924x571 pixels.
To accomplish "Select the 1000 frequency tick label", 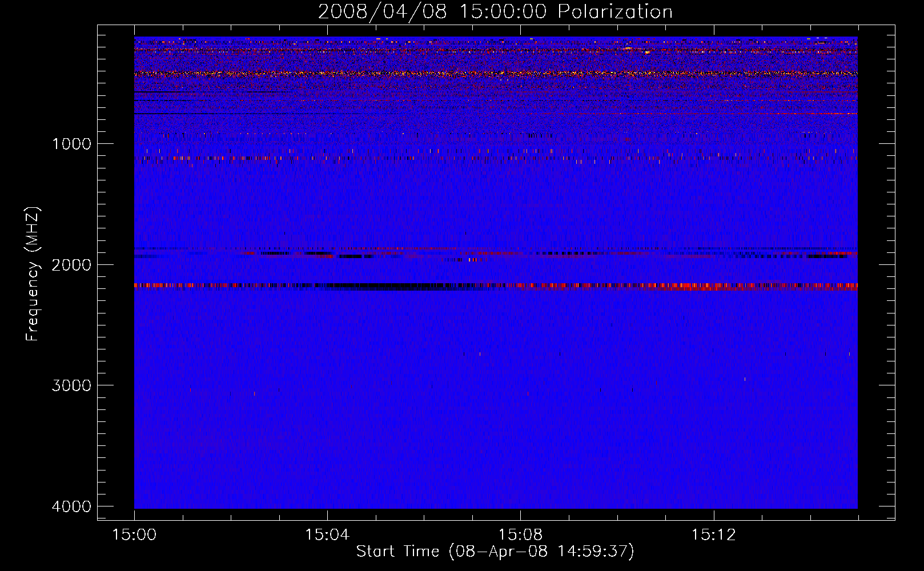I will click(x=71, y=144).
